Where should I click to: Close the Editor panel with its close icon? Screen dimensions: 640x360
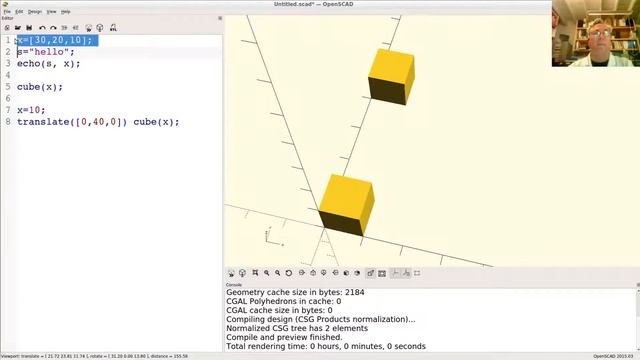click(220, 18)
